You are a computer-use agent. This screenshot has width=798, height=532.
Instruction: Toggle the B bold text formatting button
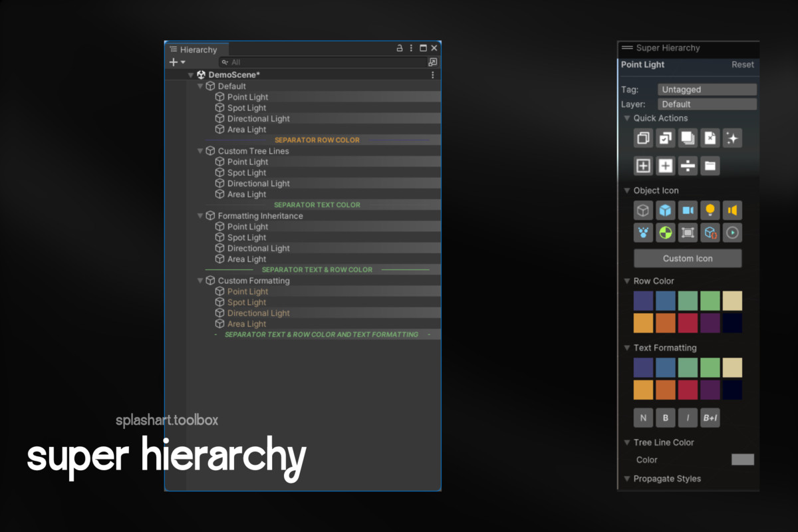[x=666, y=418]
